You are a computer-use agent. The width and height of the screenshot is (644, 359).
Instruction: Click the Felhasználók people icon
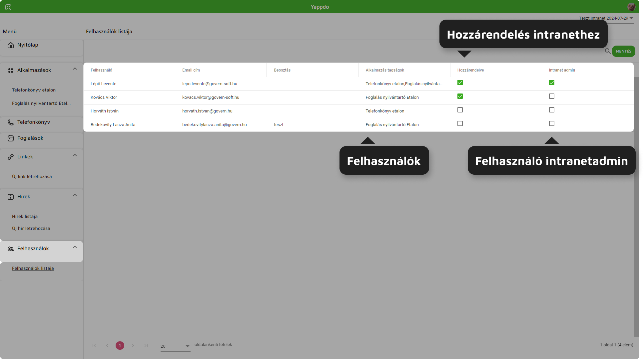[11, 249]
